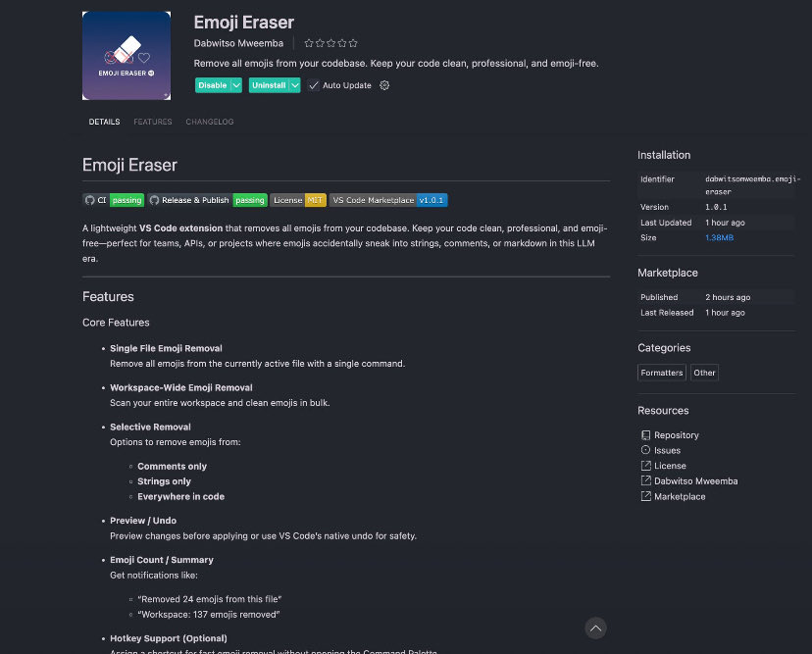Rate the extension by clicking the first star
Screen dimensions: 812x654
click(x=309, y=43)
